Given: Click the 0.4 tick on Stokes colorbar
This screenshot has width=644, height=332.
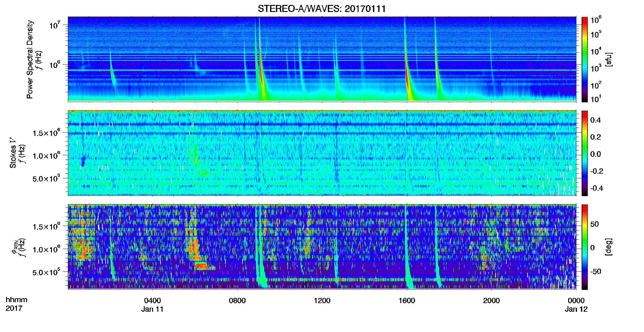Looking at the screenshot, I should [x=595, y=120].
